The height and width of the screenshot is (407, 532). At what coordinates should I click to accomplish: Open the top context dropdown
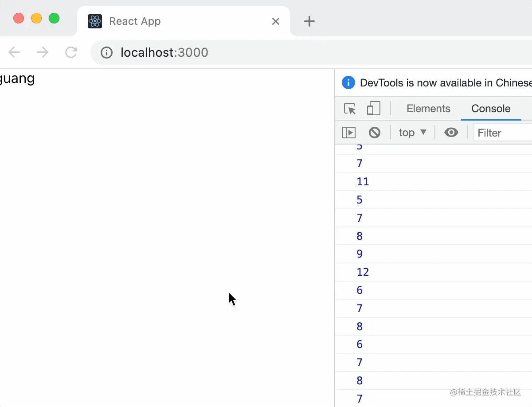point(412,133)
